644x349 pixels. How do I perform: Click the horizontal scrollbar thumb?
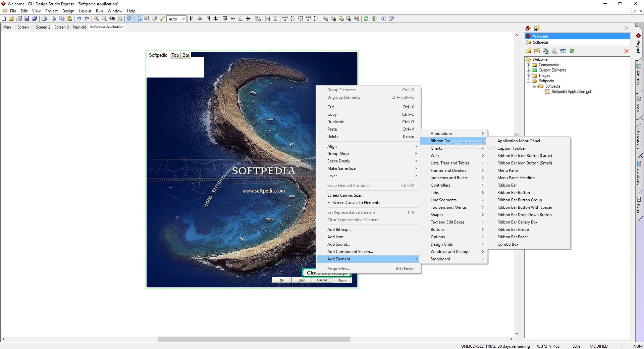(254, 339)
